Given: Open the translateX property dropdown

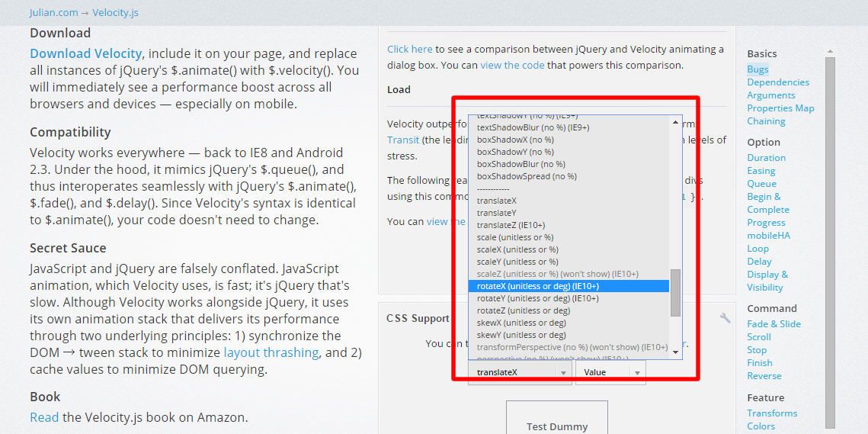Looking at the screenshot, I should pos(520,372).
